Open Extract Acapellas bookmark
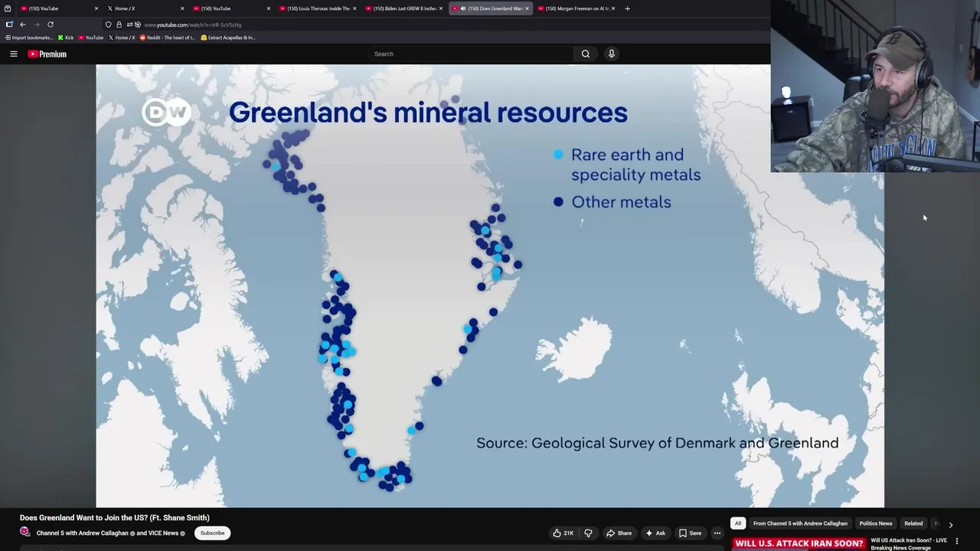This screenshot has height=551, width=980. [x=228, y=37]
